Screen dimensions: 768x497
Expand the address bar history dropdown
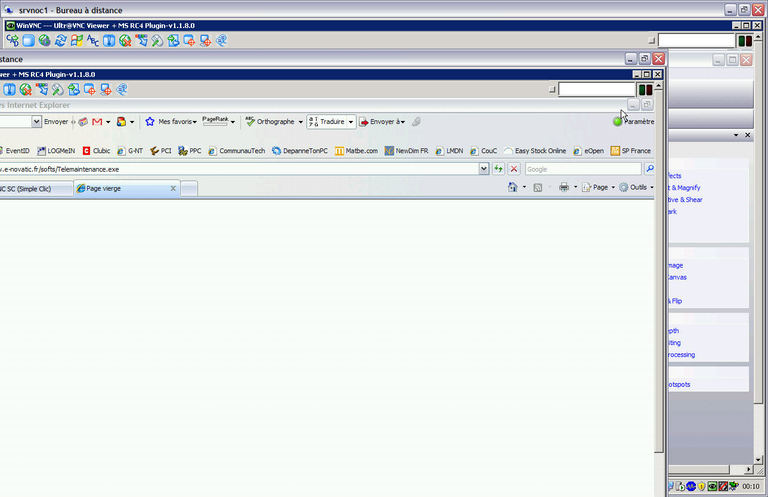point(483,169)
